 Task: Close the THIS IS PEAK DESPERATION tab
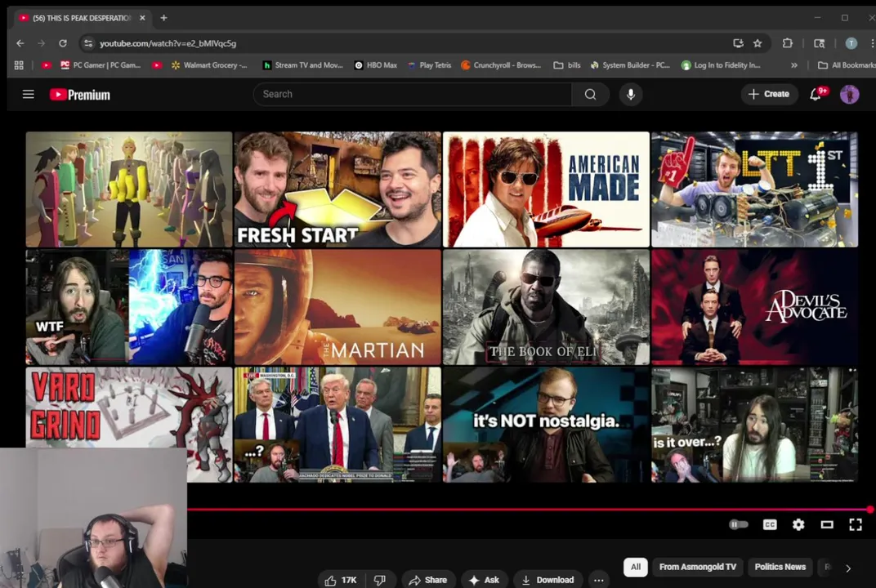pos(142,18)
